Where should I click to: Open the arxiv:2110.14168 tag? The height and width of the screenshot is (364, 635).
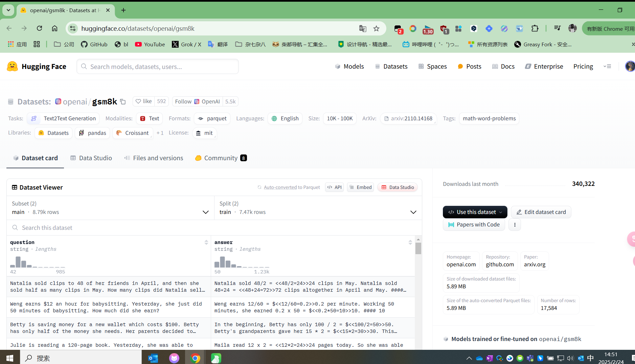click(x=408, y=119)
